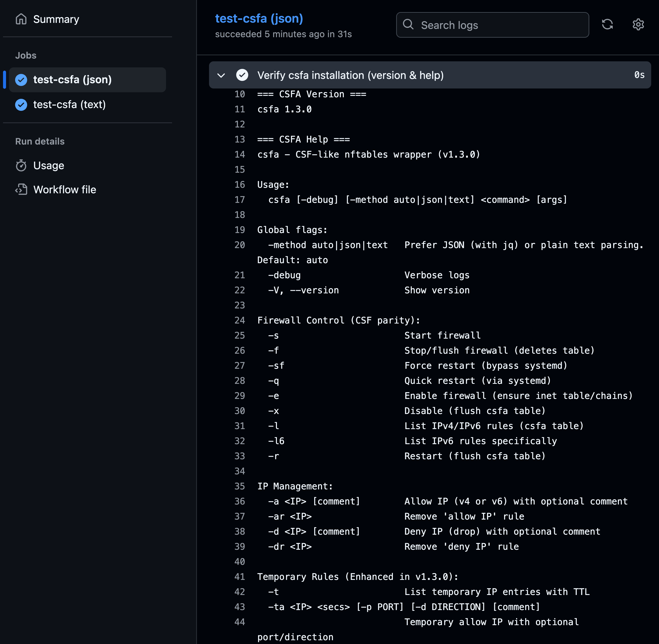Click log line number 43

(240, 607)
